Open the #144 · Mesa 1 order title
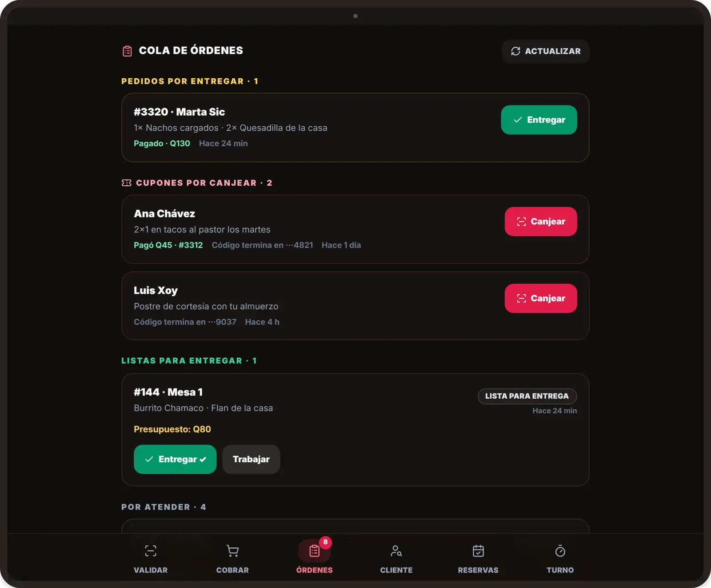 tap(168, 392)
